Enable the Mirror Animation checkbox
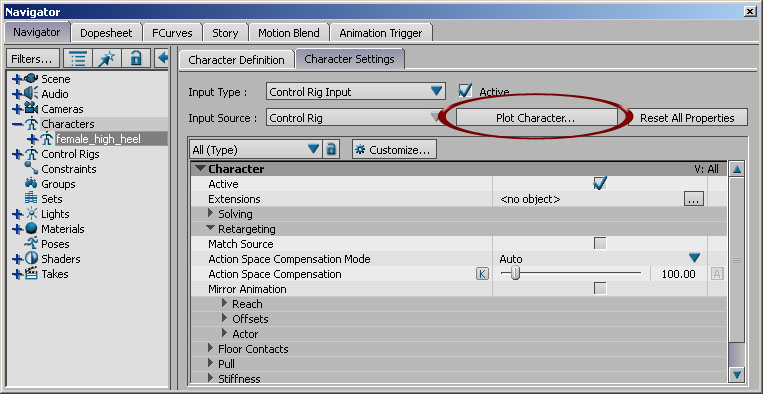 click(x=600, y=289)
